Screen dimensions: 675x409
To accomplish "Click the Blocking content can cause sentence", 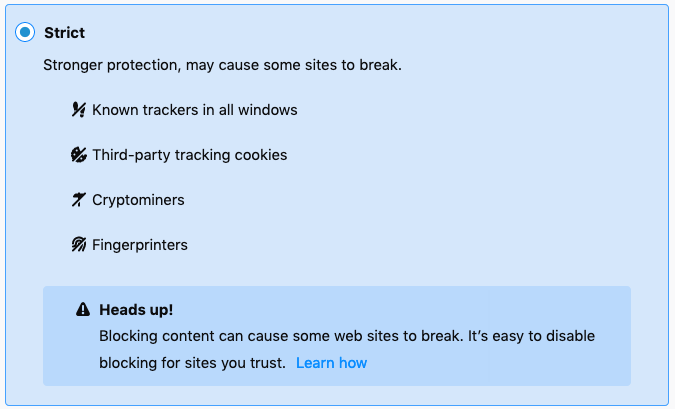I will (281, 336).
